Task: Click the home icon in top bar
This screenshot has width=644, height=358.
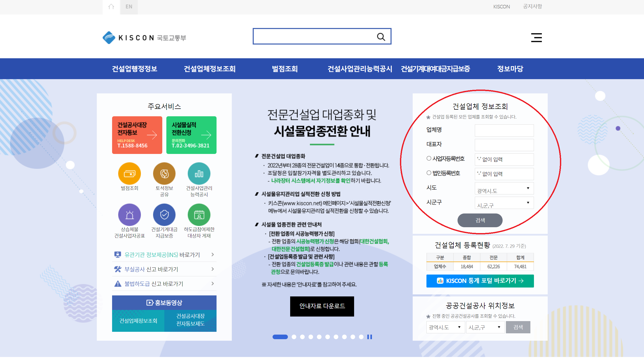Action: click(x=111, y=7)
